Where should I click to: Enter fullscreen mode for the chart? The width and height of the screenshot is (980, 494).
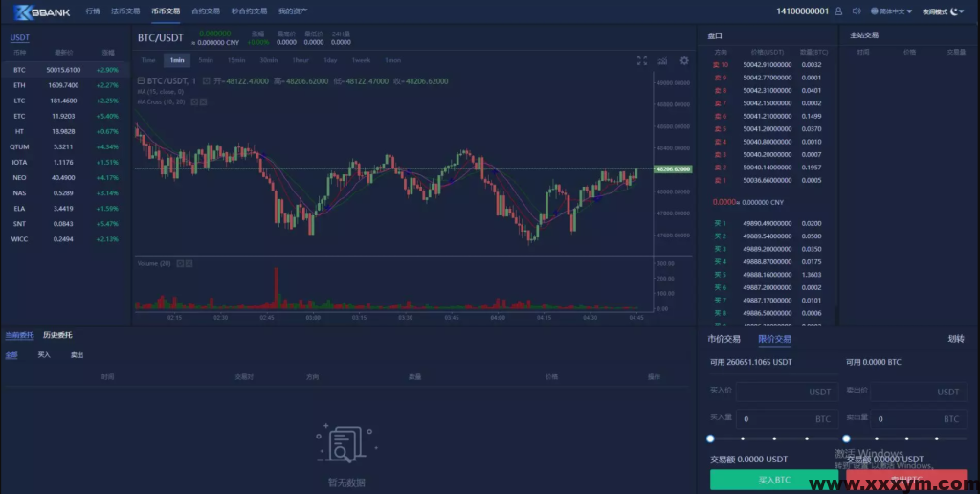[x=642, y=60]
